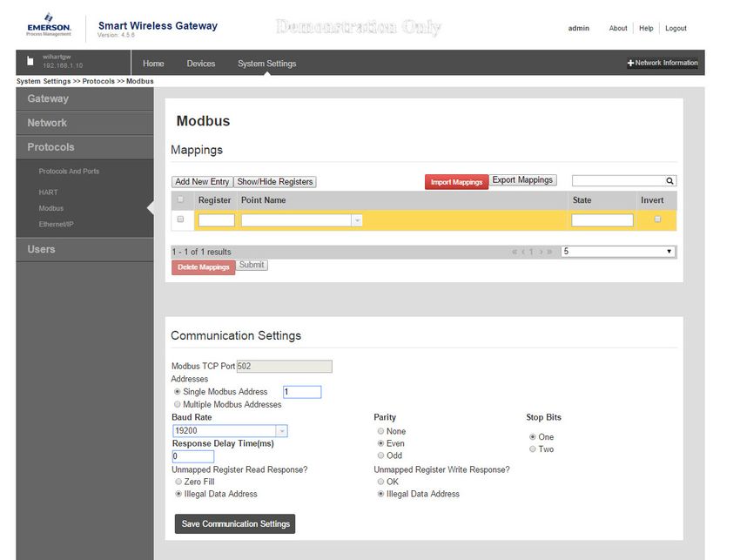Click the Submit button
This screenshot has height=560, width=740.
click(252, 265)
